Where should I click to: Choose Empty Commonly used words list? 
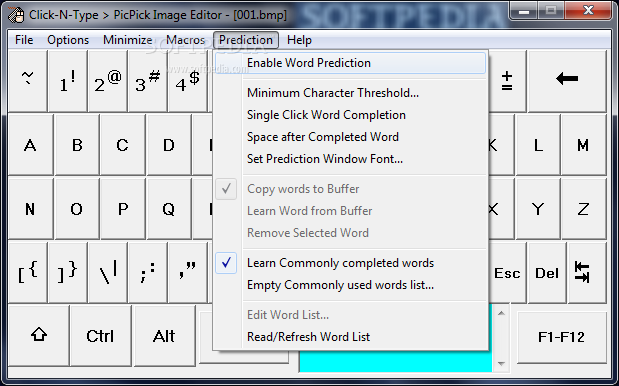click(x=350, y=285)
